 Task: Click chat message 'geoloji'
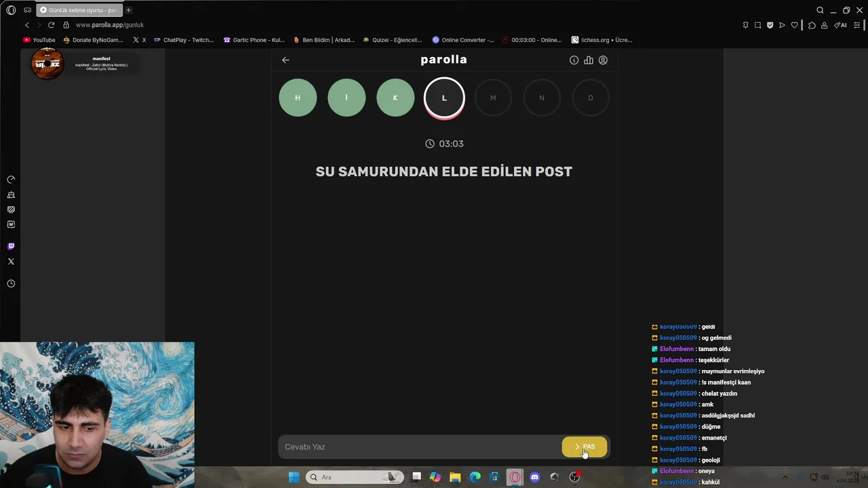711,460
